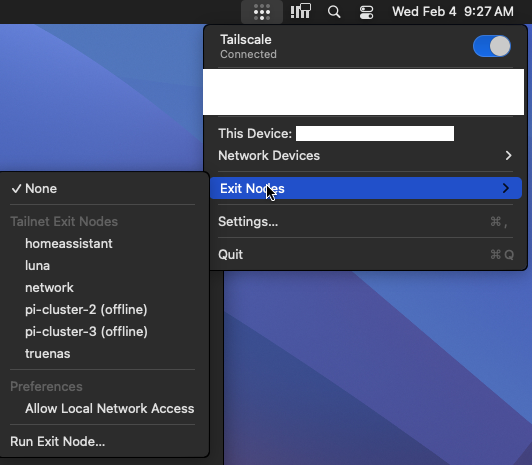
Task: Open Control Center from menu bar
Action: coord(366,12)
